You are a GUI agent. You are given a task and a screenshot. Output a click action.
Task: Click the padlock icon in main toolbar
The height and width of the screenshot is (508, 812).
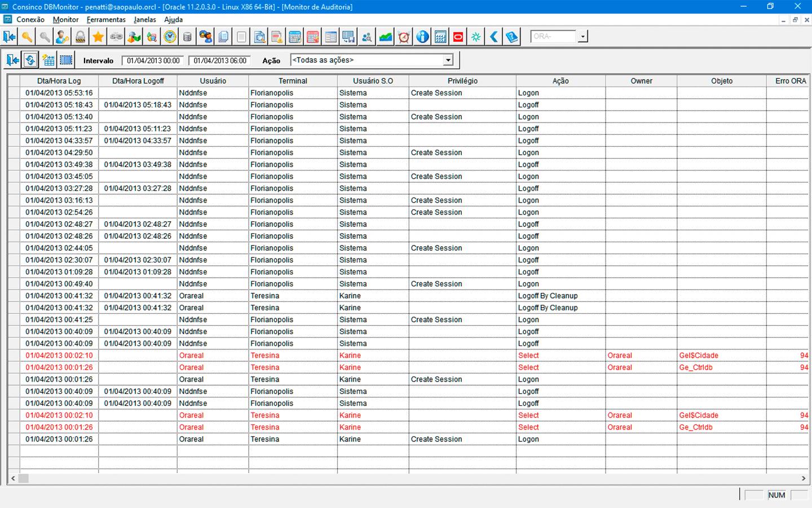tap(80, 37)
